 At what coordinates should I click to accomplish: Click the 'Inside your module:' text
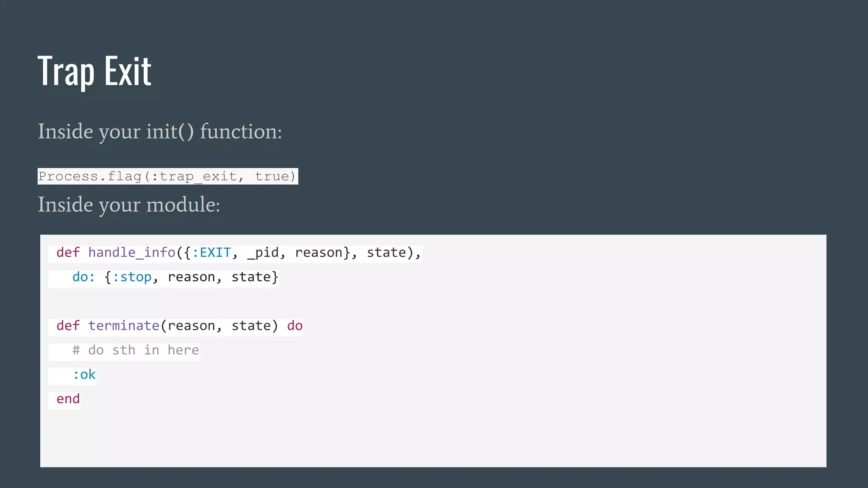click(129, 205)
